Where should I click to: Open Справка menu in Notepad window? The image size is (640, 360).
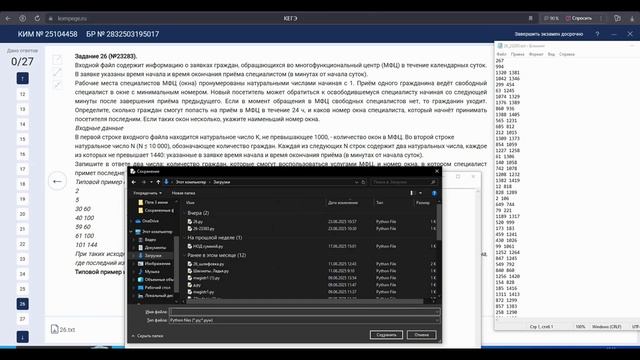(x=567, y=54)
